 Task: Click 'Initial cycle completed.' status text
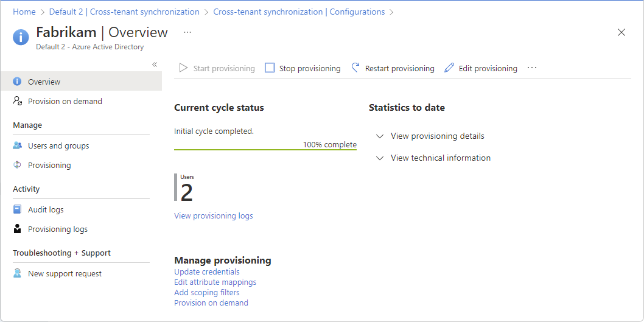(x=214, y=131)
